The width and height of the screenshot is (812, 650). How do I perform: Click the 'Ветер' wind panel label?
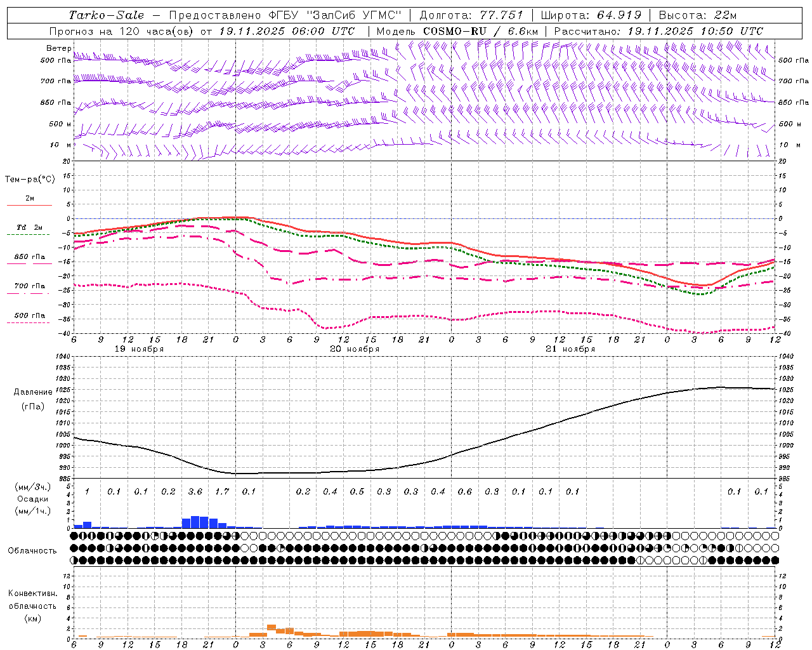pos(59,48)
